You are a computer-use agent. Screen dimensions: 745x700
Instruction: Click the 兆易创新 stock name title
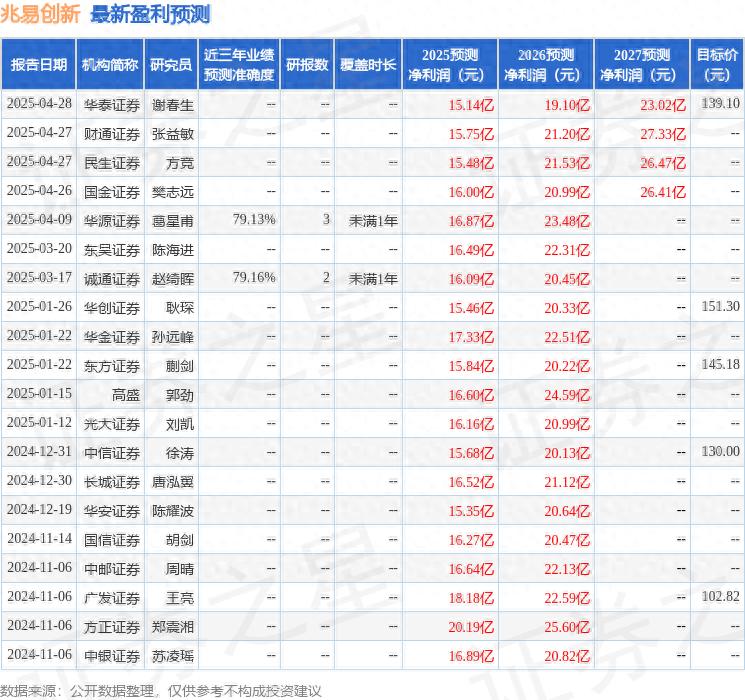[41, 15]
